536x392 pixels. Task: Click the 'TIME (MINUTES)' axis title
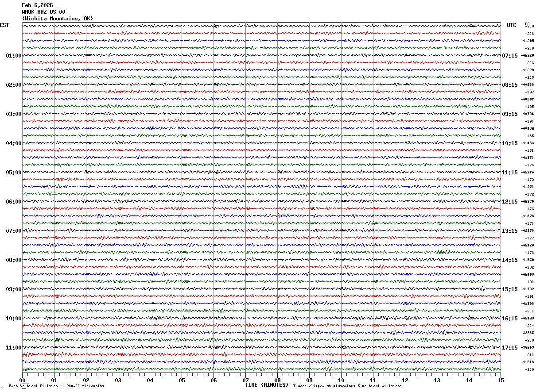coord(267,385)
